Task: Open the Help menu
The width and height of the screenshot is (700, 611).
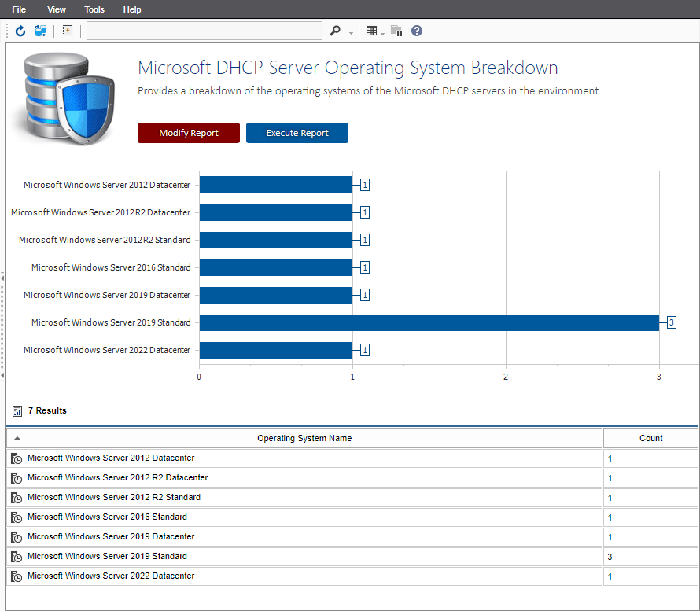Action: coord(132,9)
